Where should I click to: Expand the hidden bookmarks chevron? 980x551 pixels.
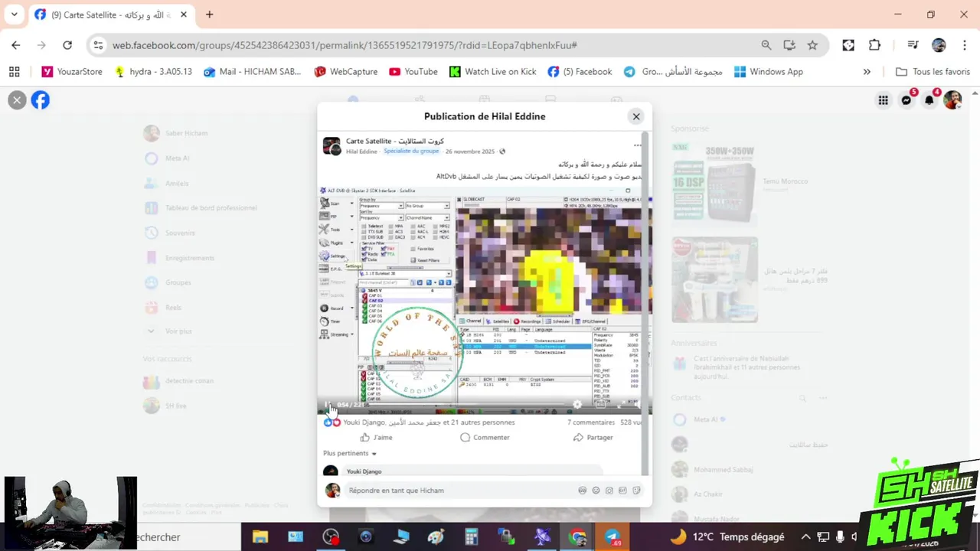click(x=867, y=71)
